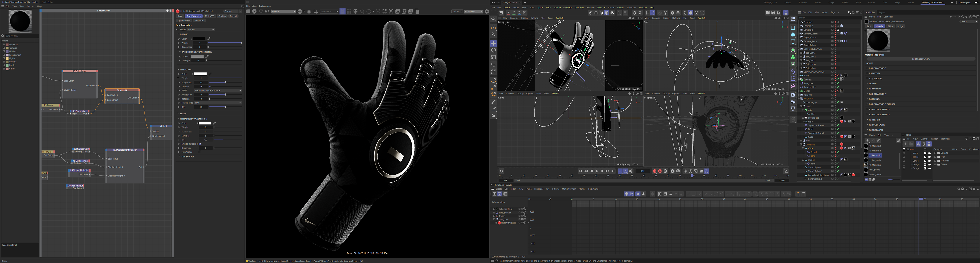Toggle Link to Reflection checkbox

tap(200, 144)
